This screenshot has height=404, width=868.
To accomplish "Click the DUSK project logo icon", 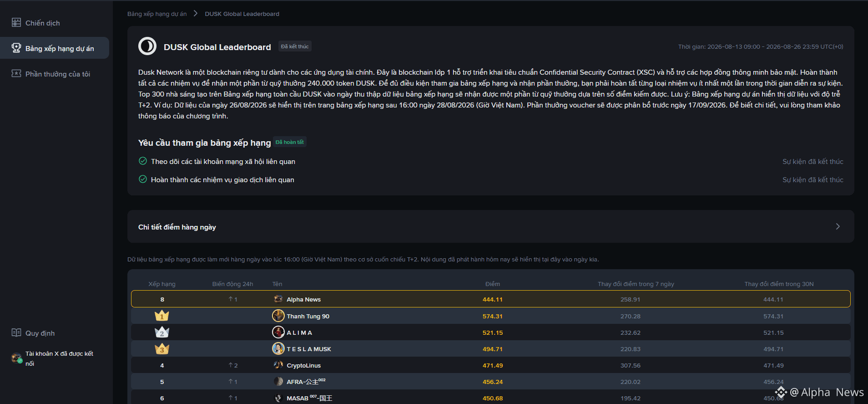I will click(x=147, y=46).
